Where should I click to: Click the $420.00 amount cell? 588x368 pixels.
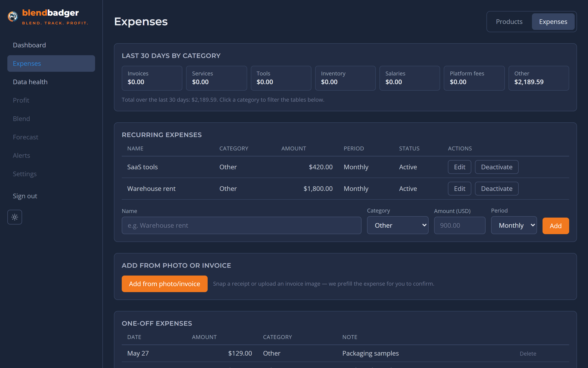tap(320, 167)
